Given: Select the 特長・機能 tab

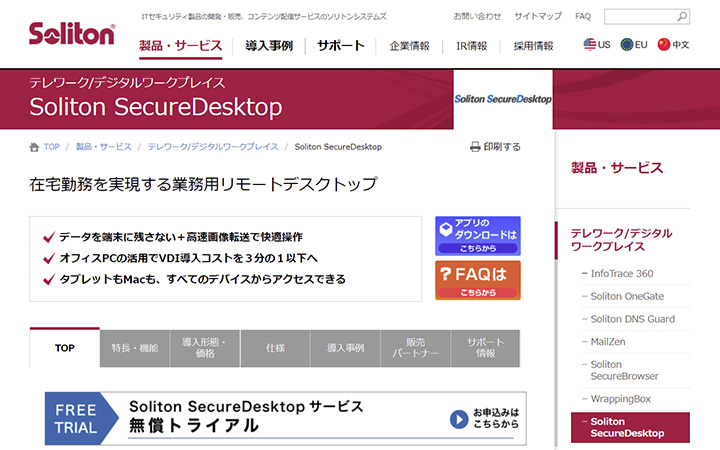Looking at the screenshot, I should [x=135, y=348].
